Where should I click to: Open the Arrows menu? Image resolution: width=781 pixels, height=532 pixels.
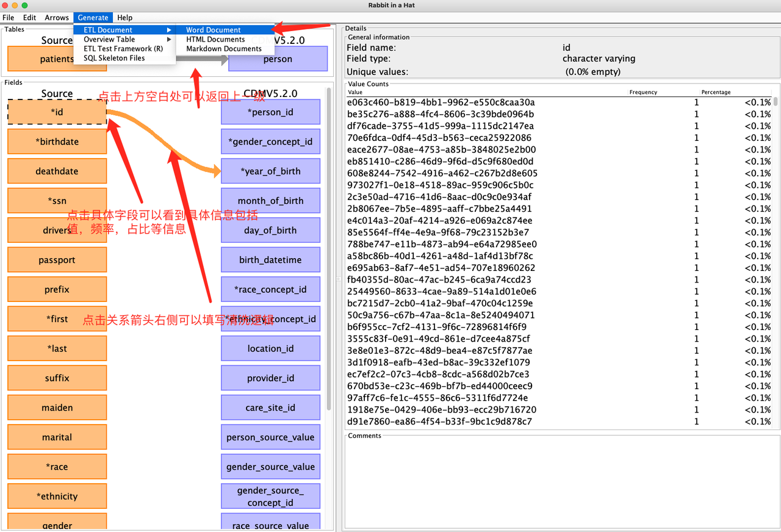pos(56,17)
